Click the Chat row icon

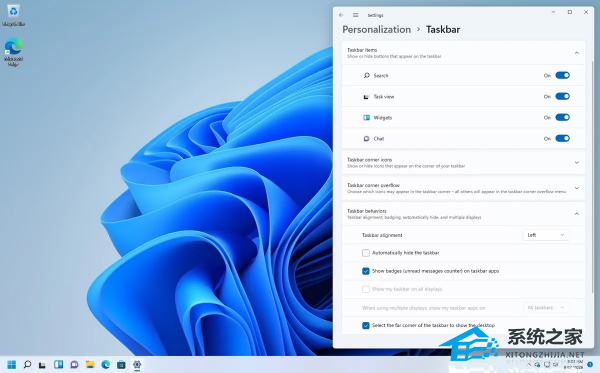[x=366, y=138]
